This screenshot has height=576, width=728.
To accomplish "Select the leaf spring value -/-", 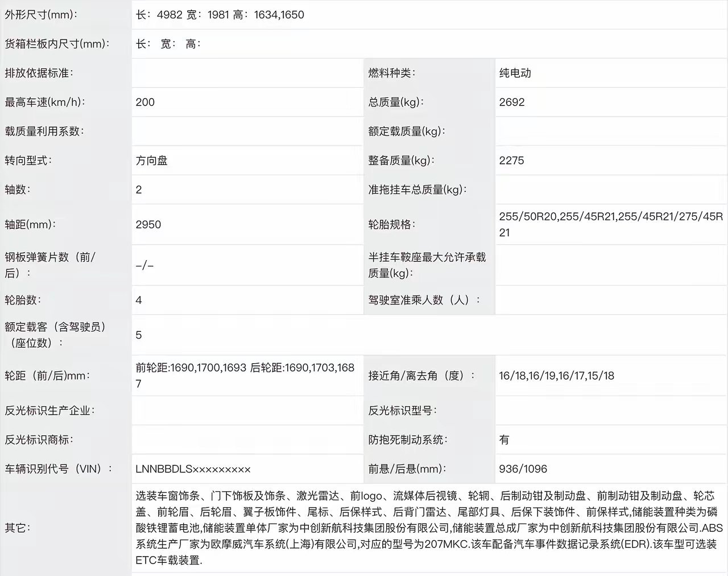I will (x=144, y=265).
